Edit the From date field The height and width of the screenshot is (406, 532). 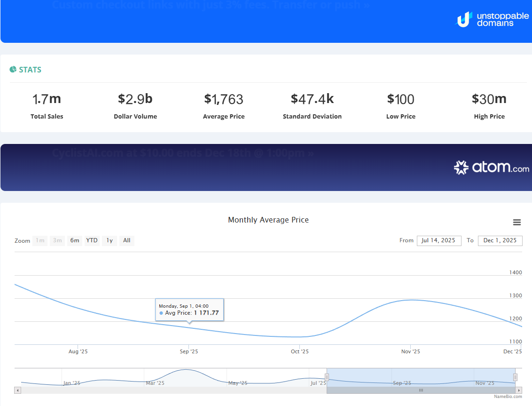click(438, 240)
